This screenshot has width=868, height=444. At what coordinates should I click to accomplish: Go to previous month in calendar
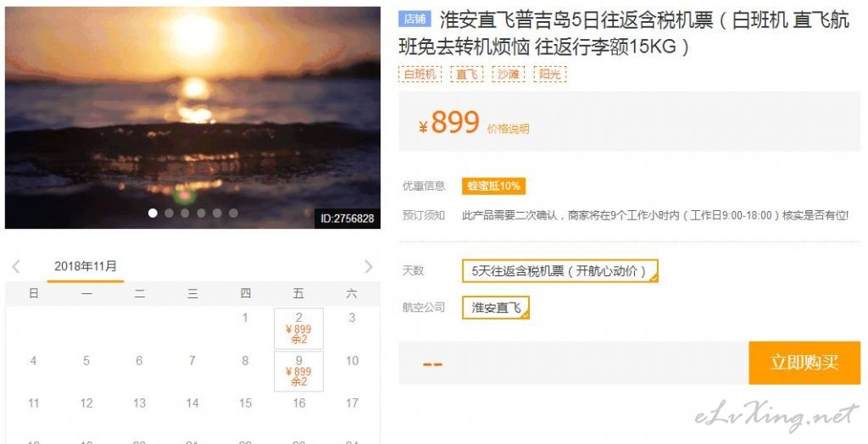[16, 266]
